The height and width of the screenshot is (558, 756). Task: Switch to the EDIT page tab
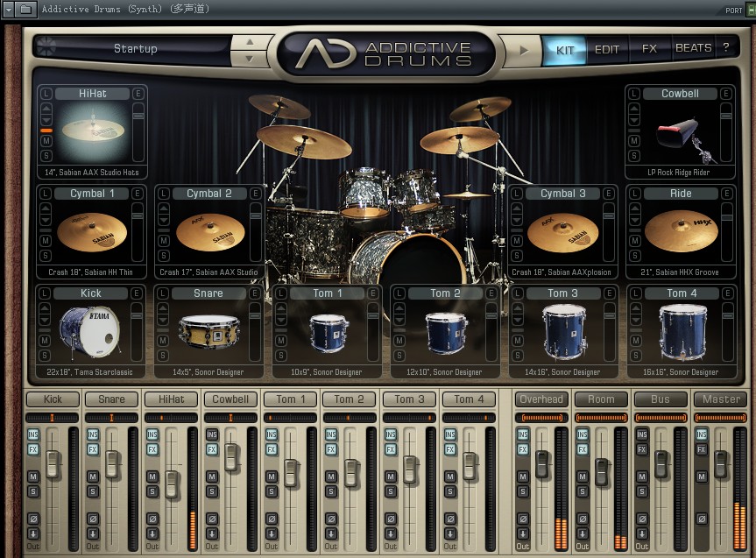point(607,50)
